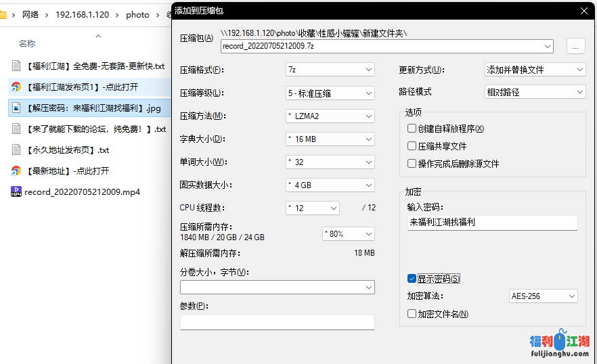The image size is (597, 364).
Task: Click the browse "..." button
Action: click(575, 46)
